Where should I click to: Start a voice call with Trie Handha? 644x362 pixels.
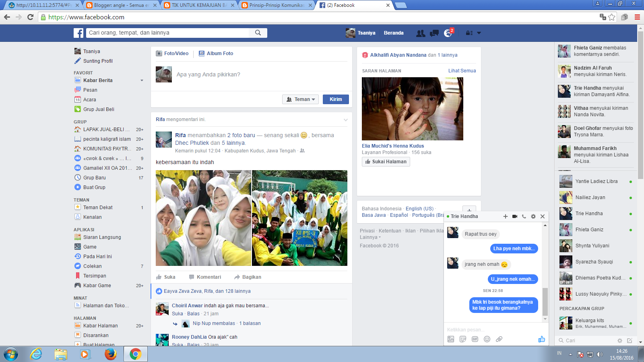pyautogui.click(x=524, y=216)
